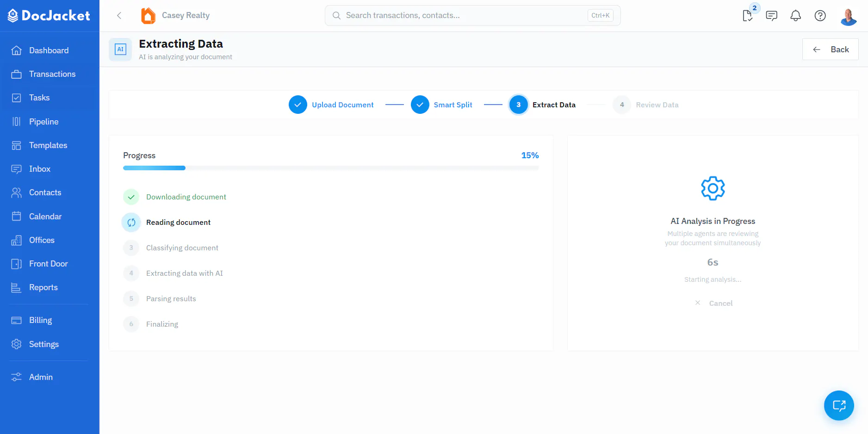Open the Tasks sidebar item

(50, 98)
